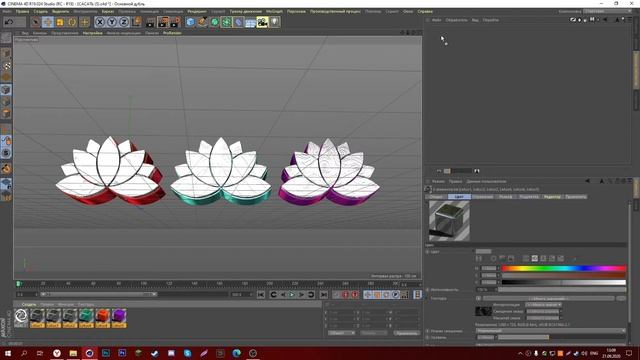Open render settings clapperboard with gear icon

coord(176,22)
